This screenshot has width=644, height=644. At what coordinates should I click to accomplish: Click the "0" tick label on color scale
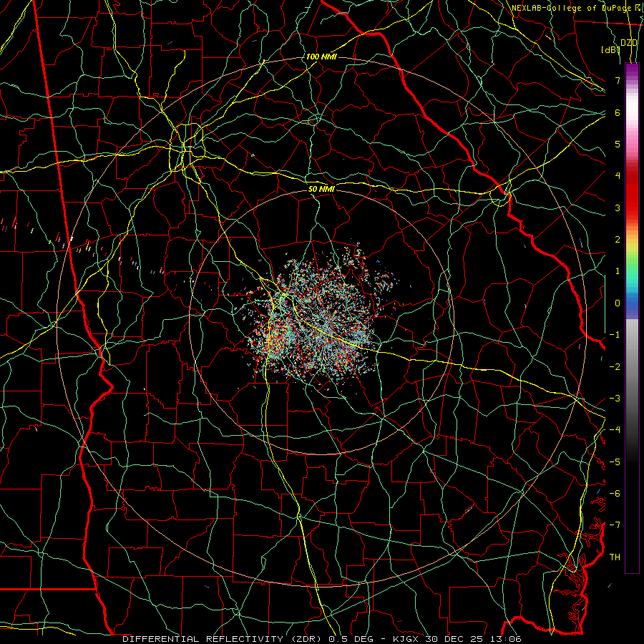(618, 303)
